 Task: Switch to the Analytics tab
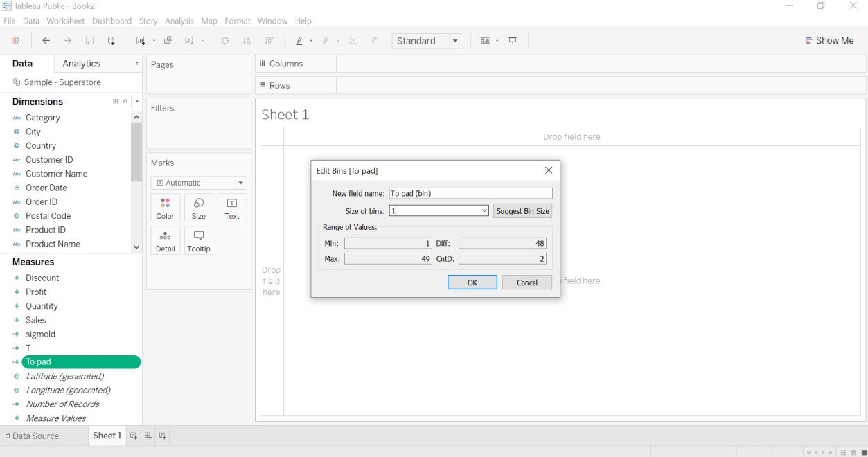pyautogui.click(x=82, y=64)
